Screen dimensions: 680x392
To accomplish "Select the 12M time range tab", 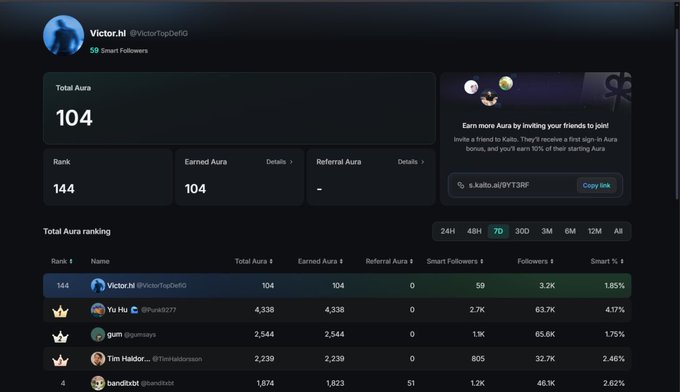I will [595, 231].
